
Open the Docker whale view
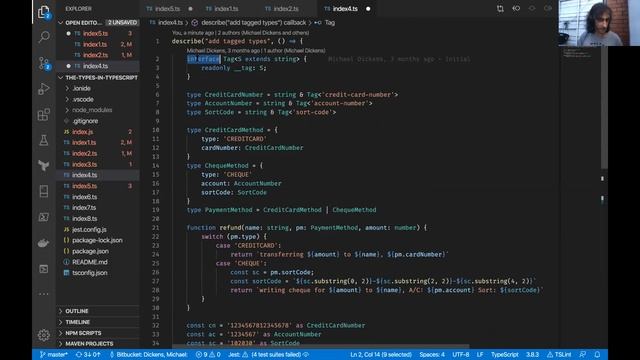(x=44, y=243)
